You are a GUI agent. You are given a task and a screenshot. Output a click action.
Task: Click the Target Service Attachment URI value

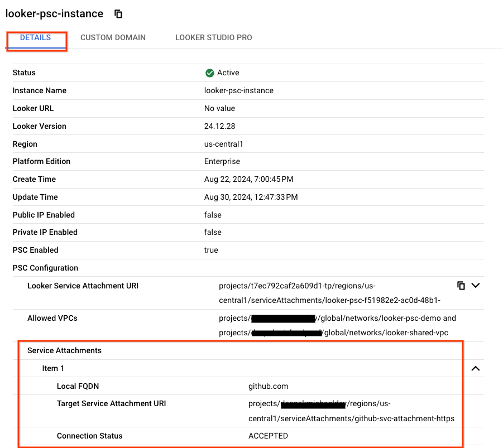(351, 411)
